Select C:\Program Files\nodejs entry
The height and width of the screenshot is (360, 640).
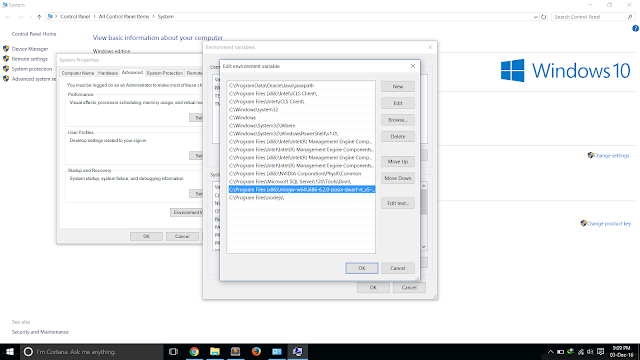[301, 198]
